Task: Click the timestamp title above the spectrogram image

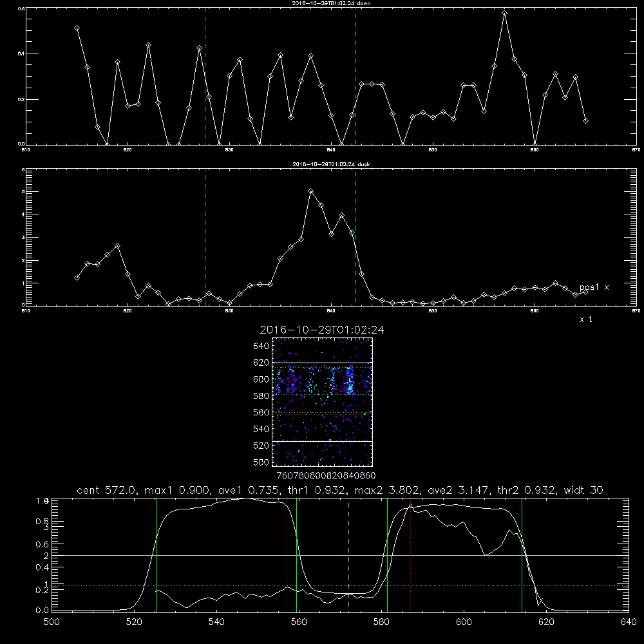Action: pyautogui.click(x=322, y=330)
